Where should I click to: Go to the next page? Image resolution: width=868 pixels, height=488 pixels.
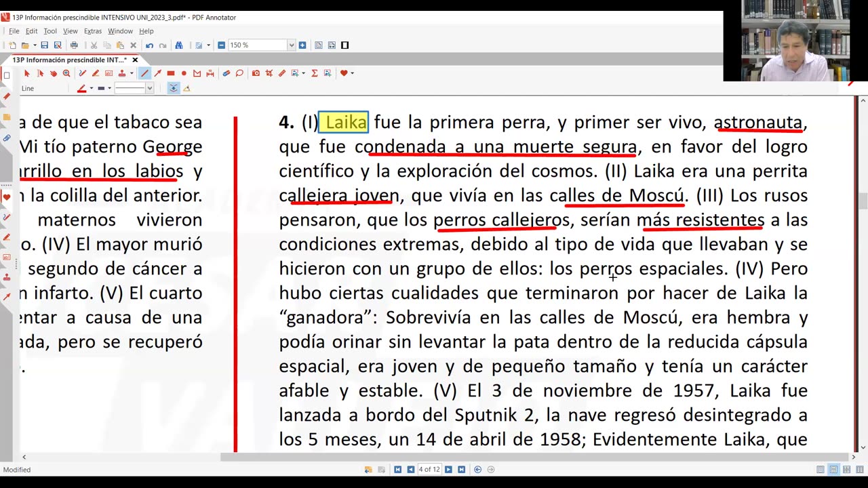tap(448, 469)
